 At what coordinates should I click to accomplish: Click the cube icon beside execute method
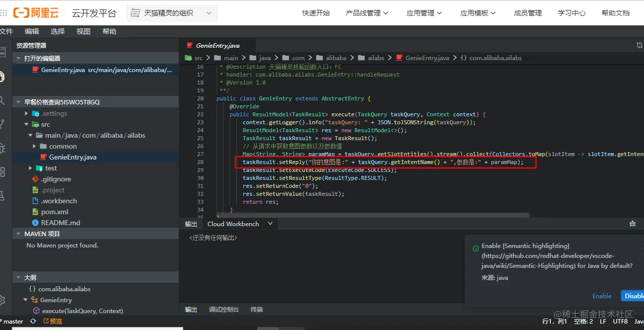36,311
